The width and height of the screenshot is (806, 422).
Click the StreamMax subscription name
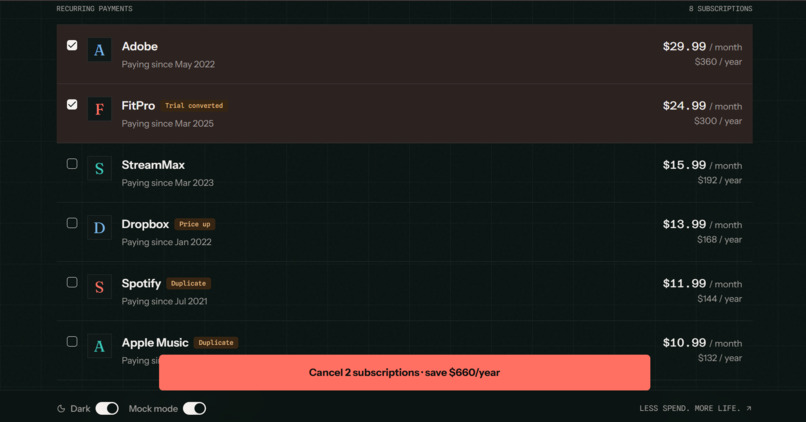pyautogui.click(x=153, y=165)
